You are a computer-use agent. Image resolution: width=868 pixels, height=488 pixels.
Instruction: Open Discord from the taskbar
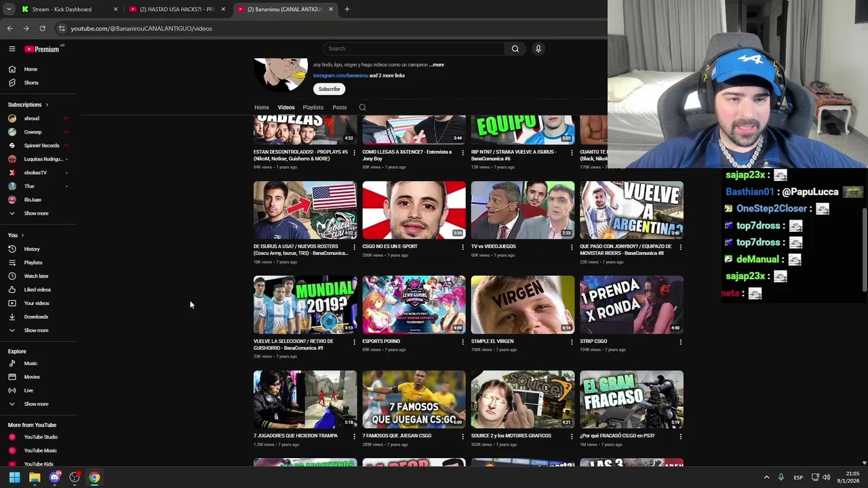54,477
